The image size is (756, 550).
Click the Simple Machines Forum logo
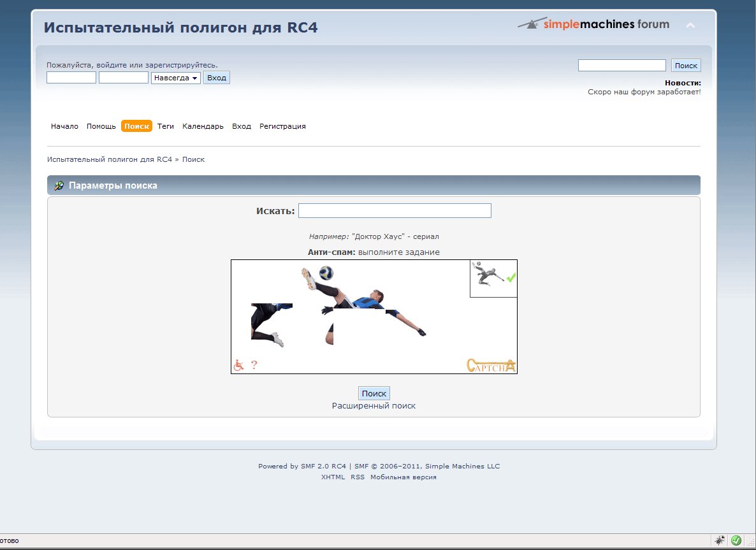point(593,24)
